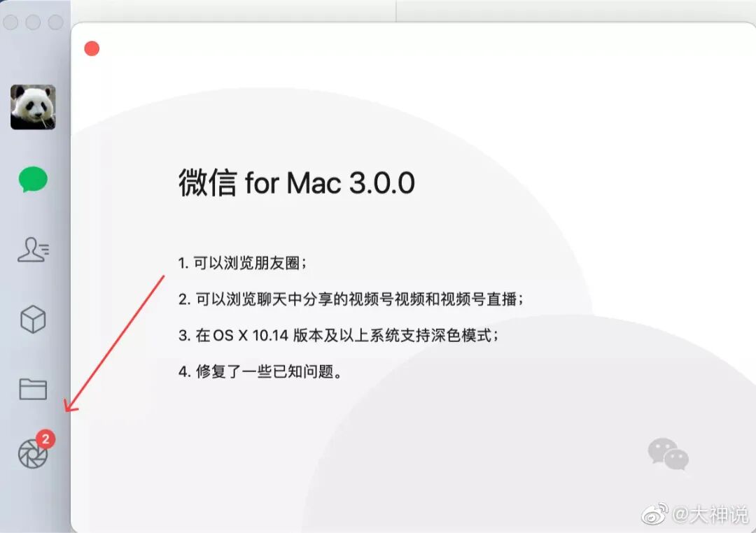Viewport: 756px width, 533px height.
Task: Click note line 可以浏览朋友圈
Action: pos(242,263)
